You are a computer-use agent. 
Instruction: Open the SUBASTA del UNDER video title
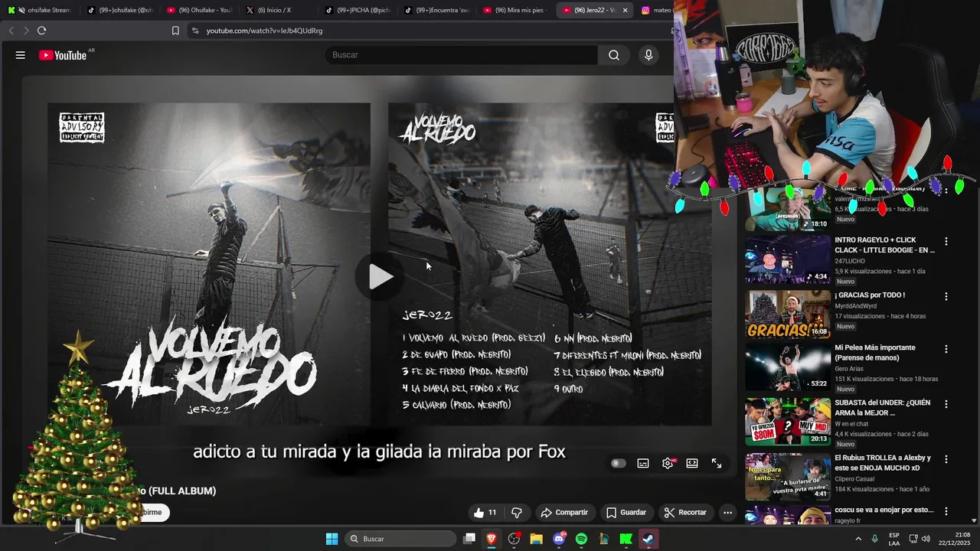pos(883,408)
